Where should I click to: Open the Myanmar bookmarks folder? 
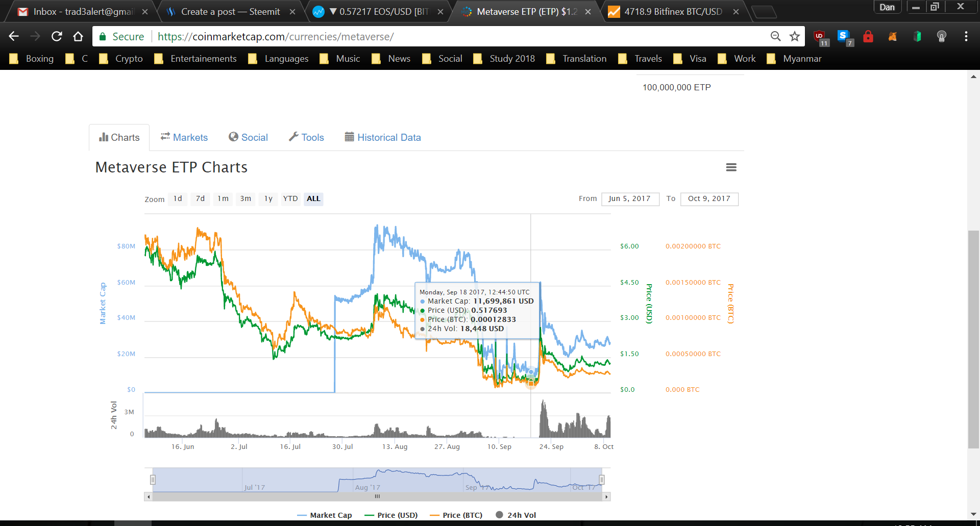point(794,59)
